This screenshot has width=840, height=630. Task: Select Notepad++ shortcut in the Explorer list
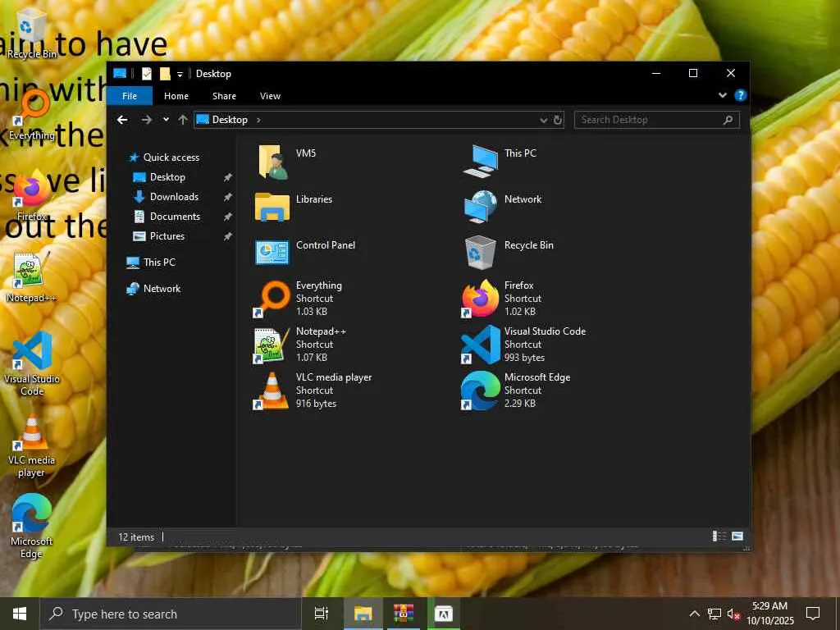[x=300, y=345]
